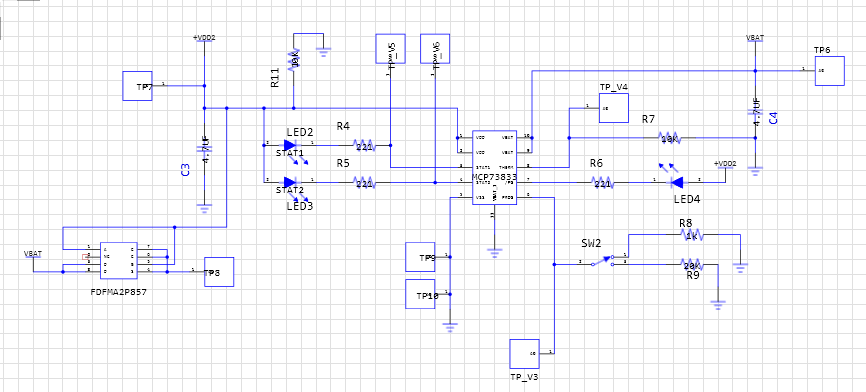
Task: Select the MCP73833 charger IC symbol
Action: (x=494, y=168)
